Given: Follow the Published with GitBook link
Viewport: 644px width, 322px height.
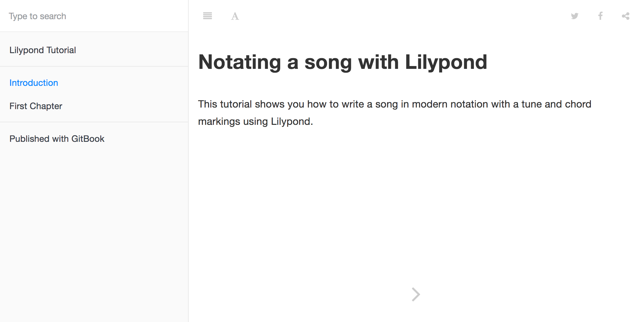Looking at the screenshot, I should click(x=57, y=139).
